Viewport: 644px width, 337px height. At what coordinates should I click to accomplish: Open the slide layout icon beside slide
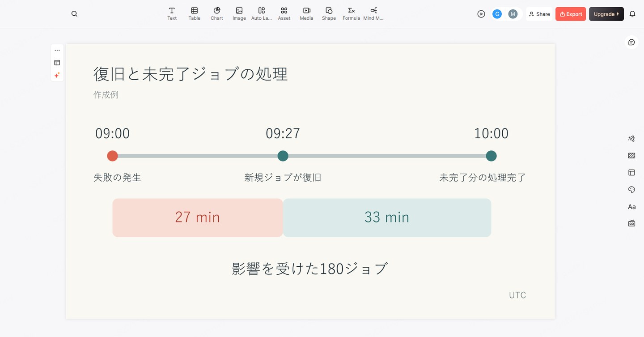pos(57,63)
